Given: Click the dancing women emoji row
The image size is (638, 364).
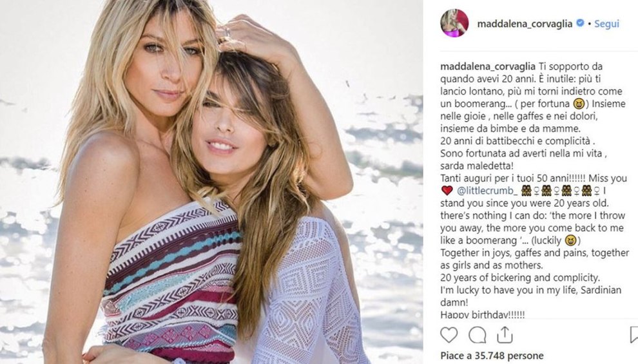Looking at the screenshot, I should 561,190.
